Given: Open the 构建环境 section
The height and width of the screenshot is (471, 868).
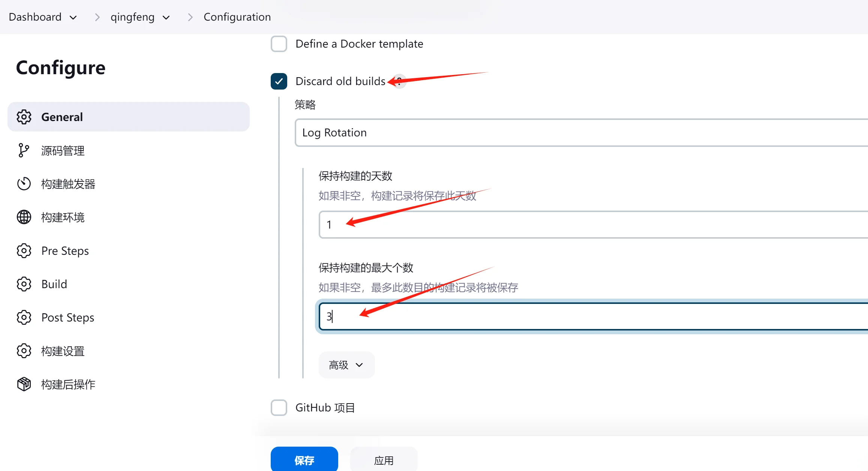Looking at the screenshot, I should pos(129,217).
